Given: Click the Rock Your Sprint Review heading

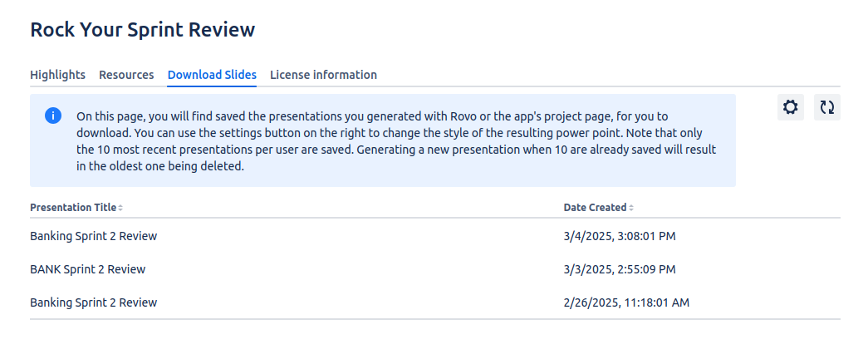Looking at the screenshot, I should 142,30.
